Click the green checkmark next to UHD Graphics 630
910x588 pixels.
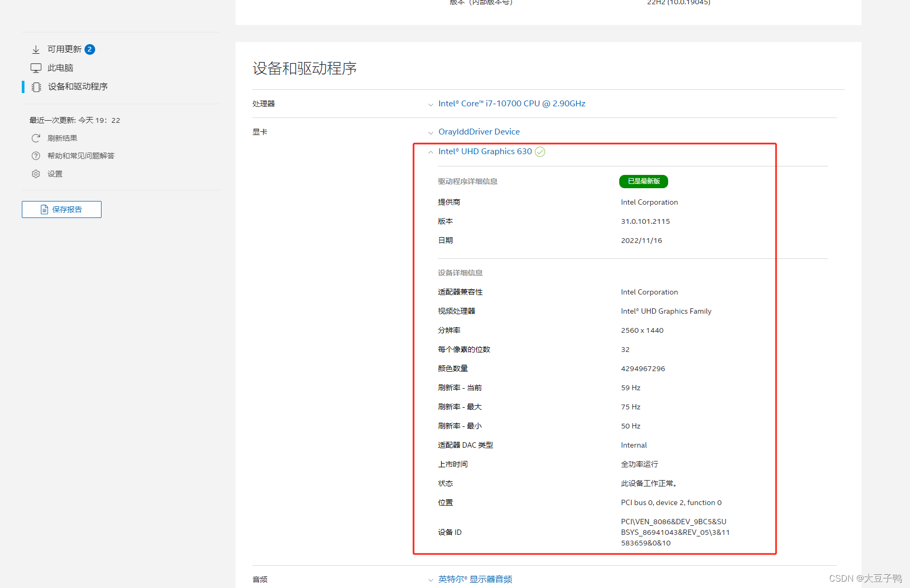(540, 152)
